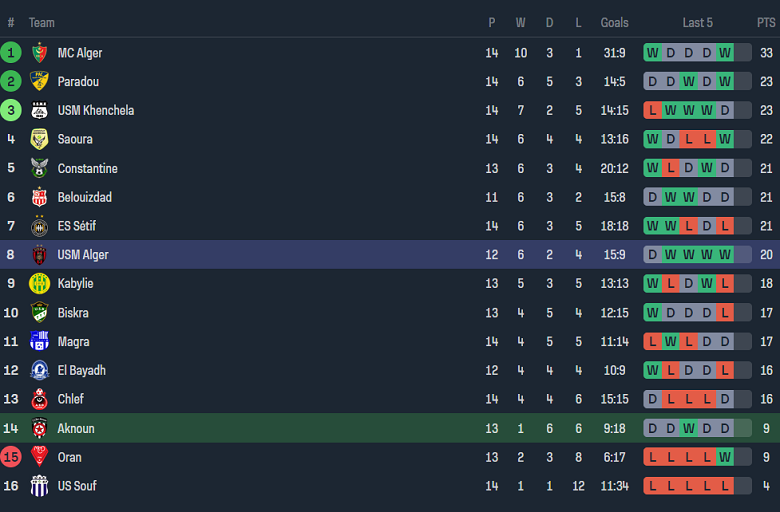The height and width of the screenshot is (512, 780).
Task: Click the Magra team badge
Action: [x=39, y=342]
